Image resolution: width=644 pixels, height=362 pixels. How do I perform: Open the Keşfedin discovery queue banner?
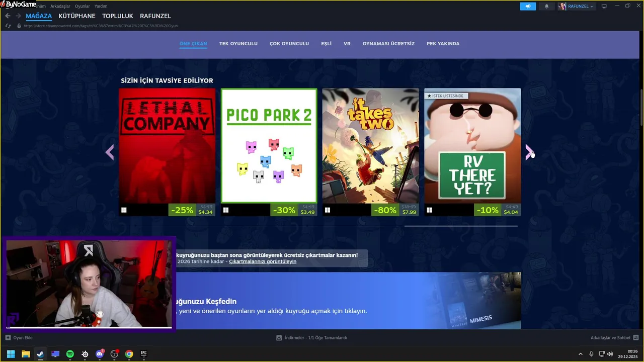point(348,301)
